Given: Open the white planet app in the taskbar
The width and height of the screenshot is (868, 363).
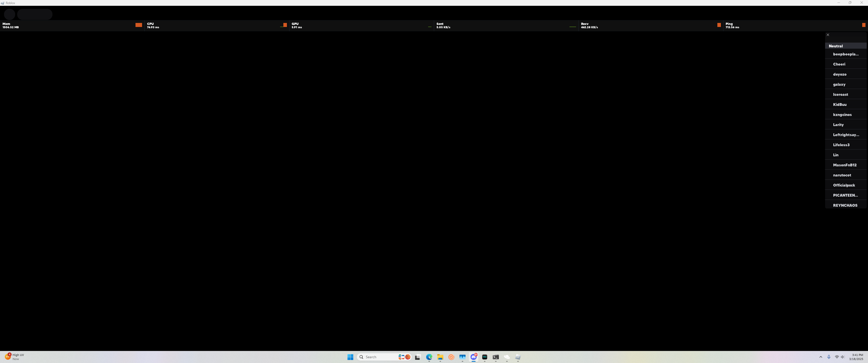Looking at the screenshot, I should pyautogui.click(x=507, y=357).
